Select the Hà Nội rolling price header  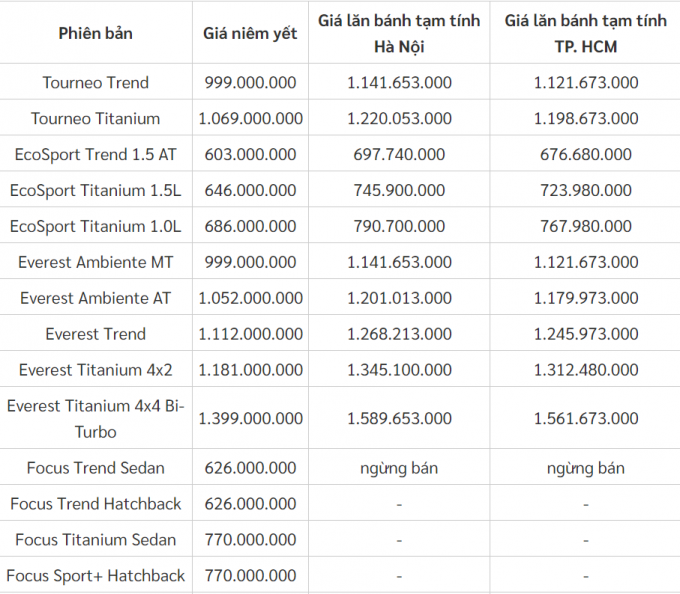click(x=399, y=33)
